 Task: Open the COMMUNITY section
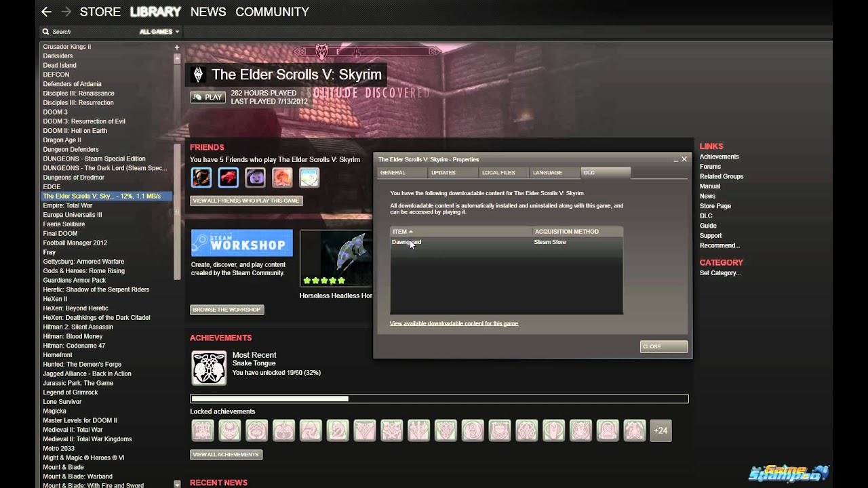(x=272, y=12)
